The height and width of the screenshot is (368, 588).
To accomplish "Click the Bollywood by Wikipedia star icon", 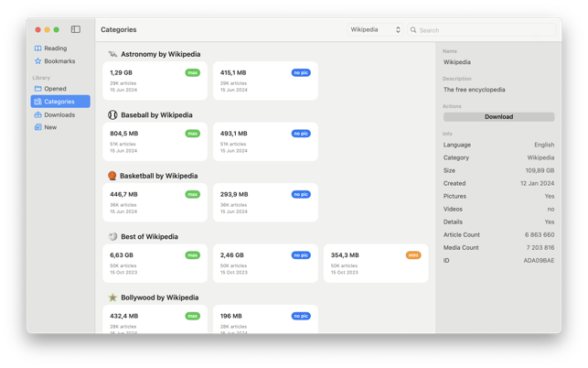I will [112, 298].
